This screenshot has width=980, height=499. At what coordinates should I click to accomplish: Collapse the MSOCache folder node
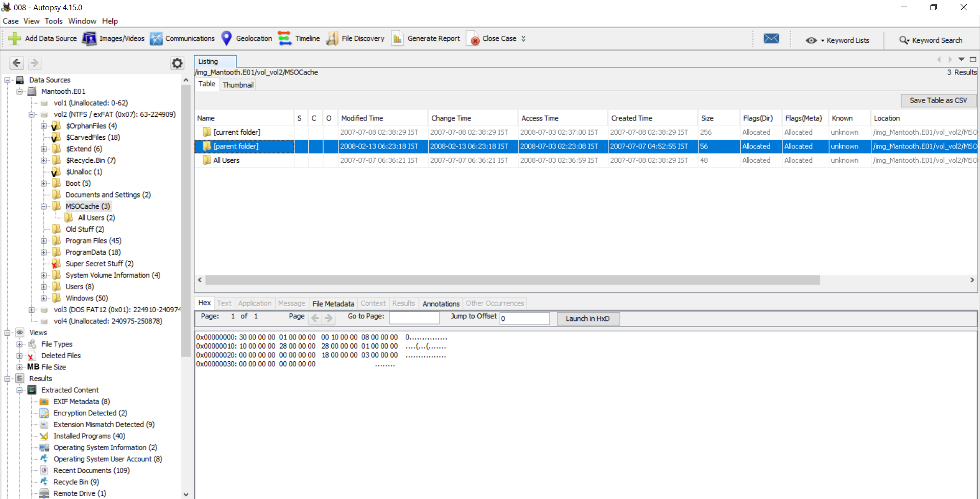(44, 206)
